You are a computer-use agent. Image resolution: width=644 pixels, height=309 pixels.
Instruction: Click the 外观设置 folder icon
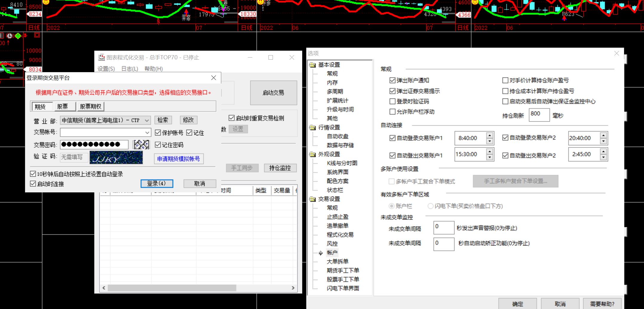[x=313, y=154]
